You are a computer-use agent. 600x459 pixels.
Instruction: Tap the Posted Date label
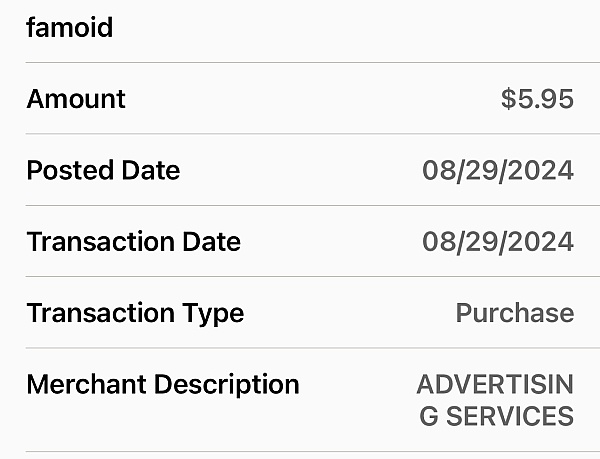[x=103, y=170]
